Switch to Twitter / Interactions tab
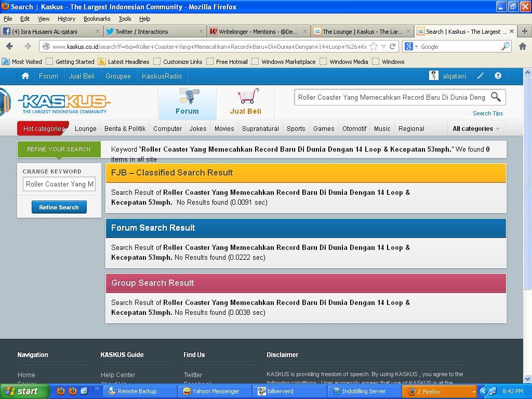This screenshot has height=399, width=532. click(154, 32)
